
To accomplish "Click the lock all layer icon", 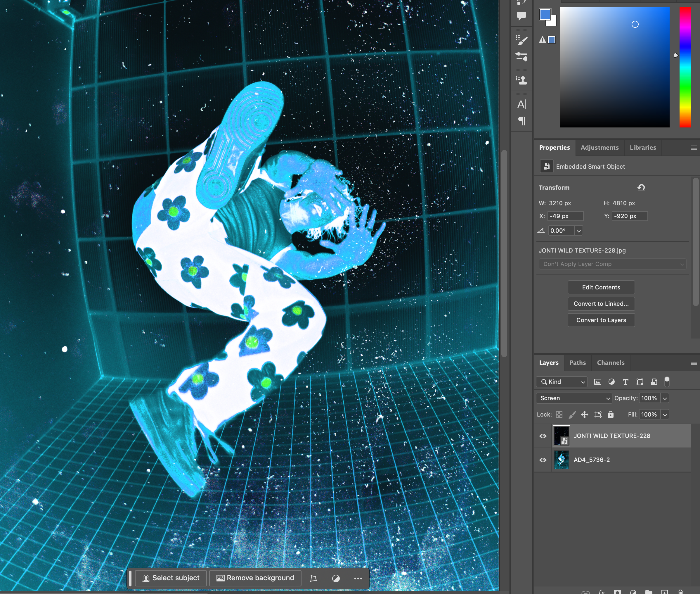I will (611, 415).
